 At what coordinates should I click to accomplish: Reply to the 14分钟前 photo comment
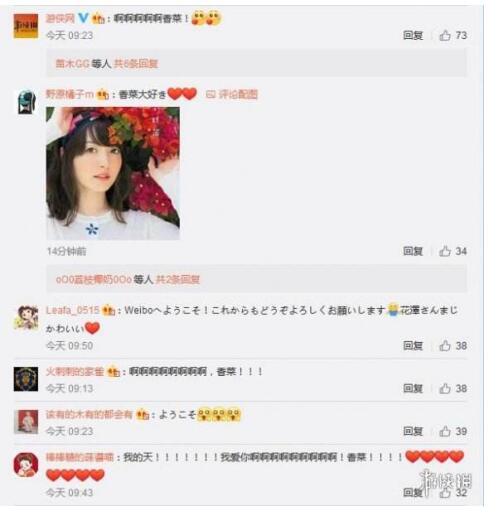pyautogui.click(x=413, y=251)
